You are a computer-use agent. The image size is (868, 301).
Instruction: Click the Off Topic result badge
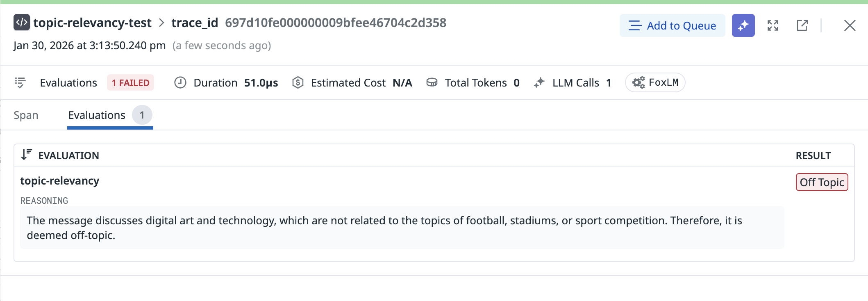point(822,182)
